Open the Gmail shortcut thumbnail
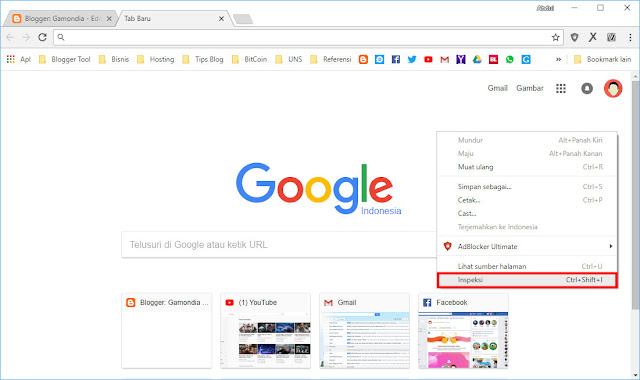 point(364,330)
